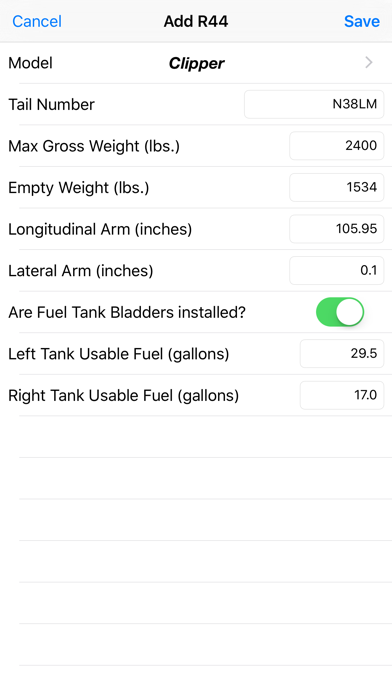Edit Left Tank Usable Fuel field
The width and height of the screenshot is (392, 696).
342,354
